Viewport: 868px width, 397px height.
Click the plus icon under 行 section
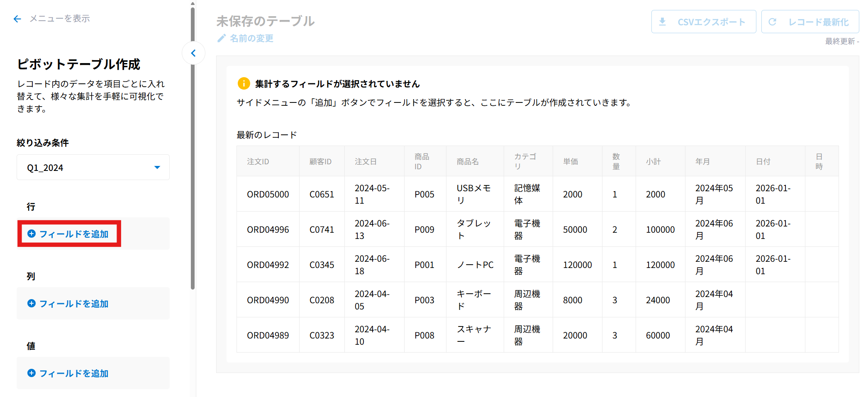click(x=32, y=234)
